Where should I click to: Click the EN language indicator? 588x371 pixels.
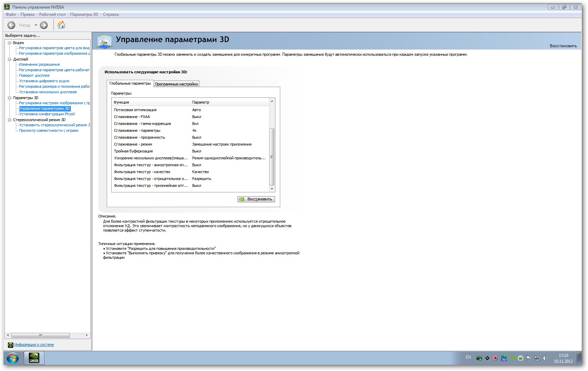point(468,358)
